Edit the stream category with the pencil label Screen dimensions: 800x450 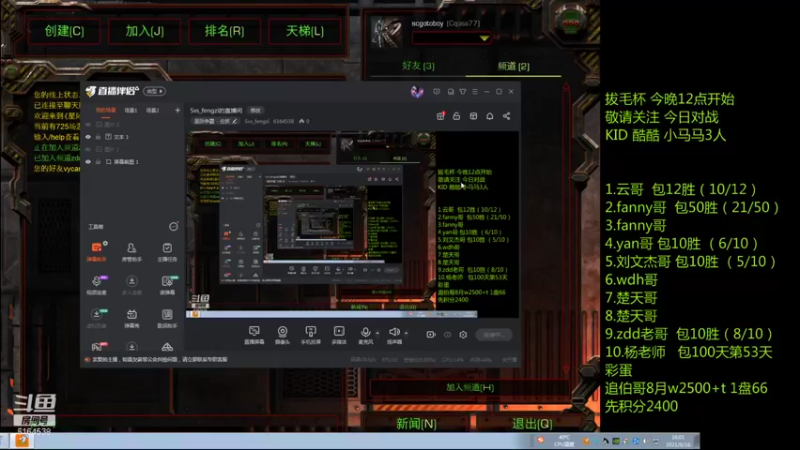pos(216,121)
